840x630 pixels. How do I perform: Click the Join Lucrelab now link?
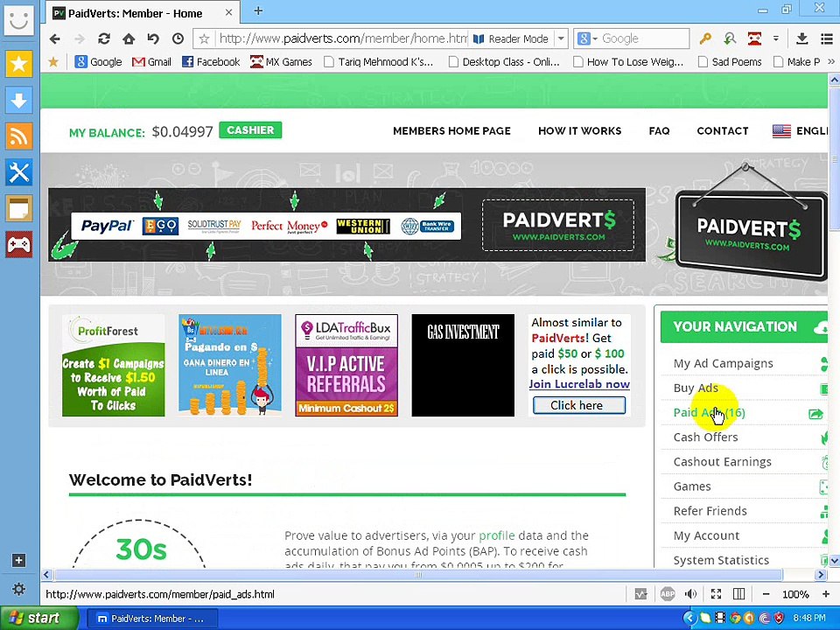click(x=579, y=384)
